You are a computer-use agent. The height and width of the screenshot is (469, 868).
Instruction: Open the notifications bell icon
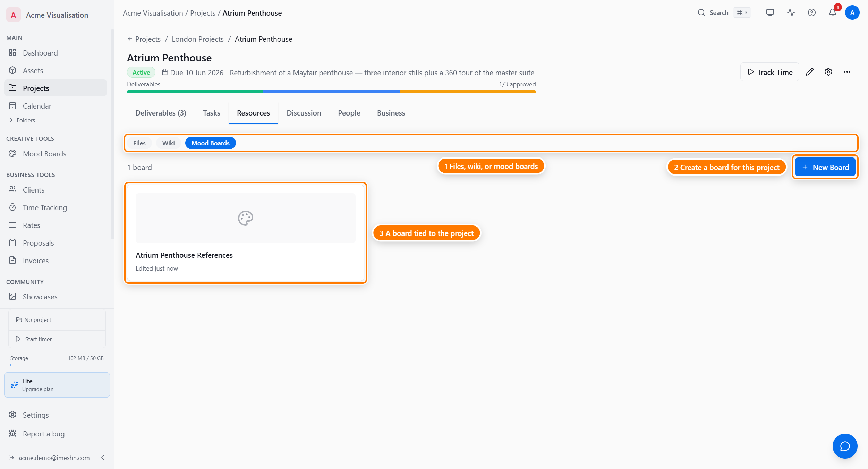click(x=832, y=13)
